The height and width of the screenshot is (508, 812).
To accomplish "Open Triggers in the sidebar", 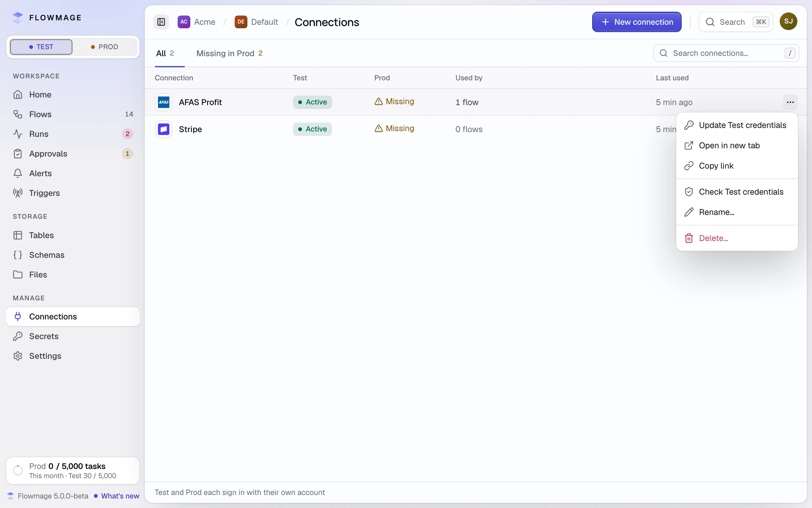I will pyautogui.click(x=73, y=193).
